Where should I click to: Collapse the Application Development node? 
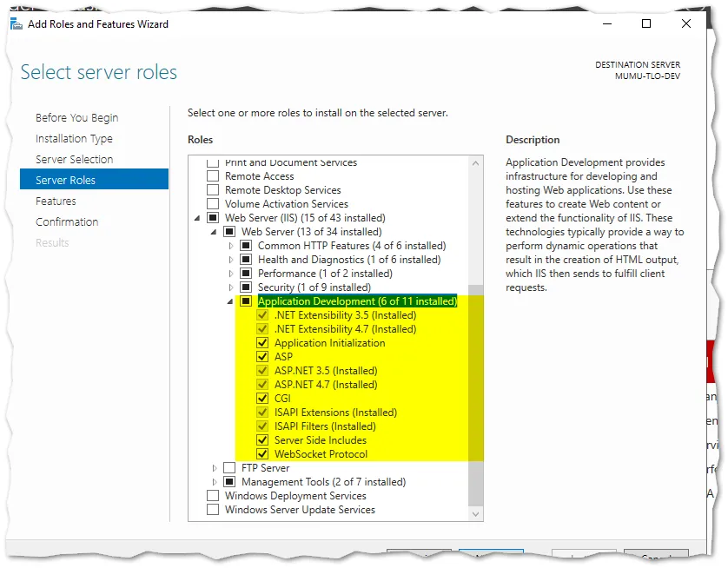(x=230, y=301)
